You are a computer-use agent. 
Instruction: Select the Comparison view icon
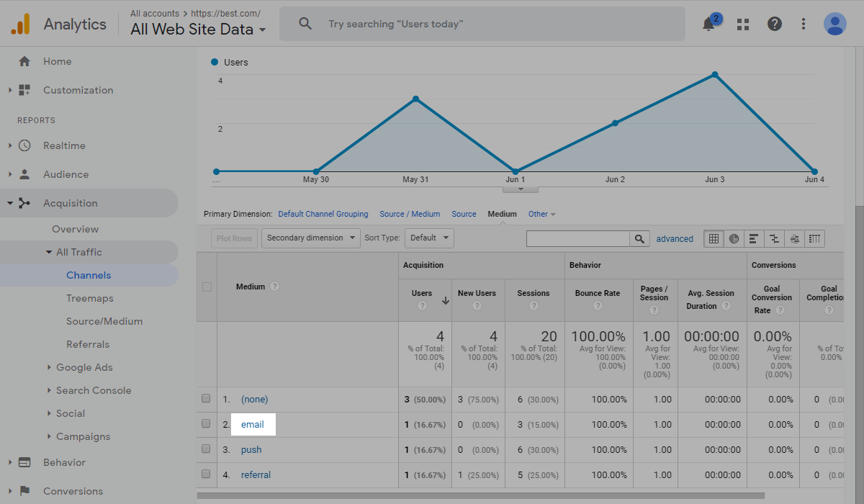pyautogui.click(x=774, y=238)
